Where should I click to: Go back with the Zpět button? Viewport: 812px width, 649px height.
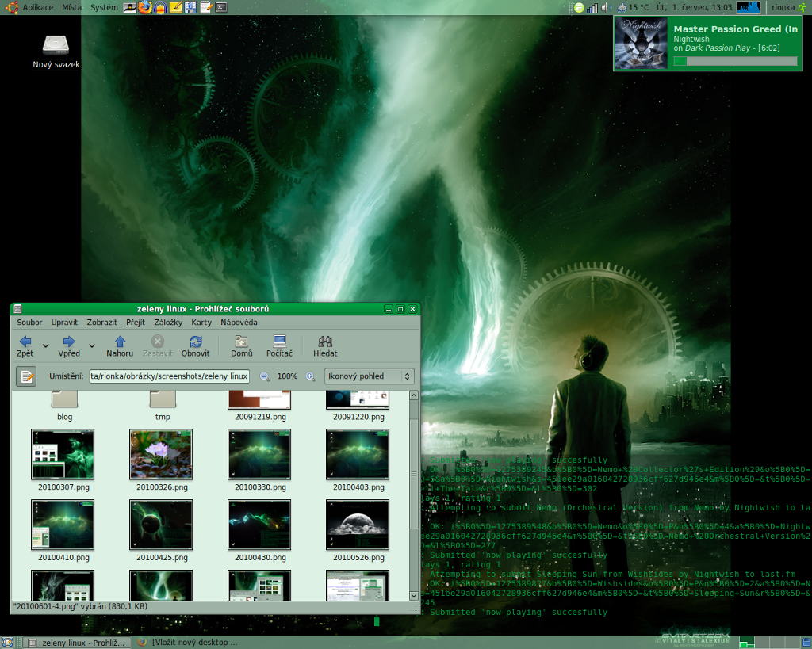pos(25,346)
